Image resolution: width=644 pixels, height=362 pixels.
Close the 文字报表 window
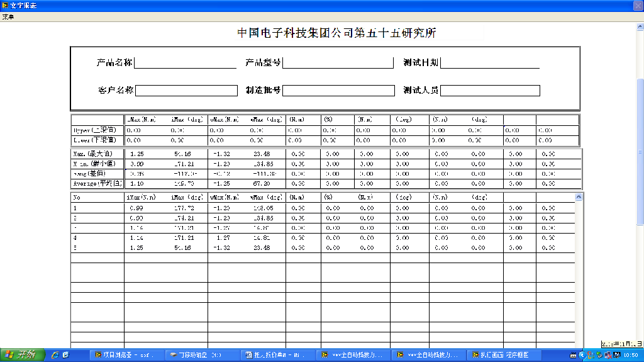(638, 5)
